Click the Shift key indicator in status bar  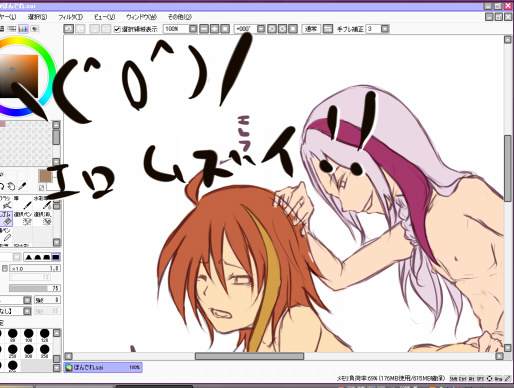tap(453, 379)
